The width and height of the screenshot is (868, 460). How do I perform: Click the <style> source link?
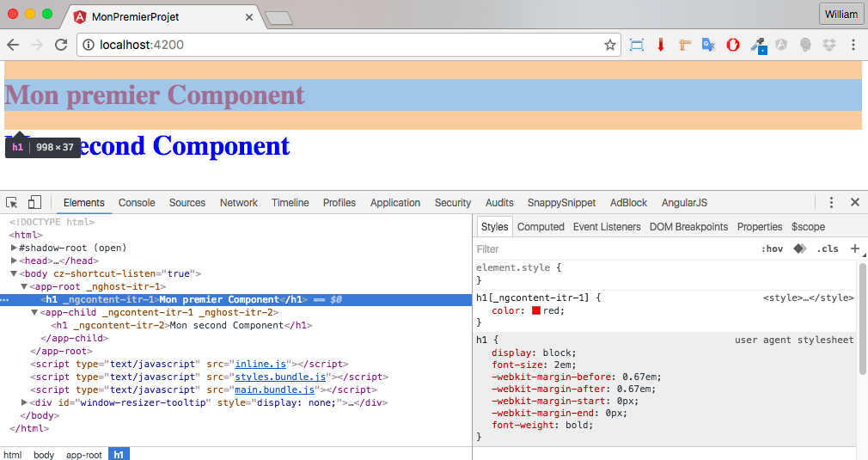[x=808, y=297]
